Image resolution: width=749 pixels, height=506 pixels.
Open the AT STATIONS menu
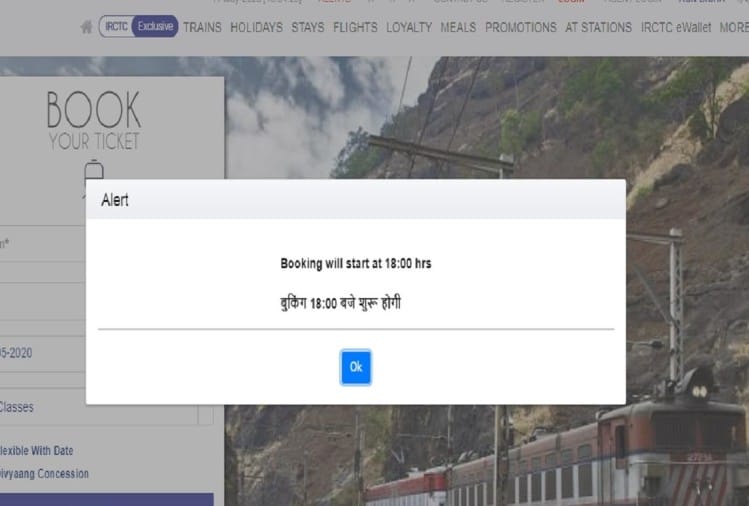pos(599,27)
